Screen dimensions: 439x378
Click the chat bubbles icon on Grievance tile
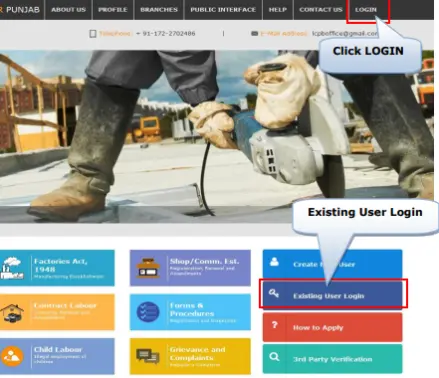pyautogui.click(x=148, y=356)
